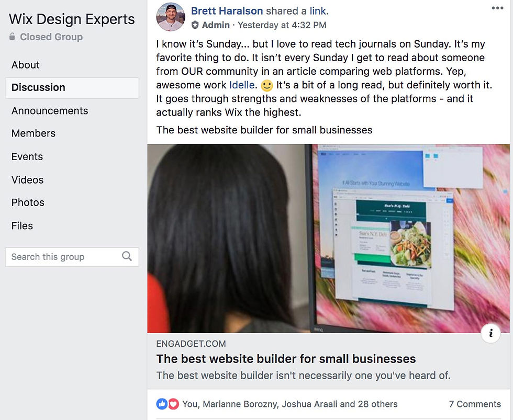Open the 7 Comments link
513x420 pixels.
coord(475,404)
